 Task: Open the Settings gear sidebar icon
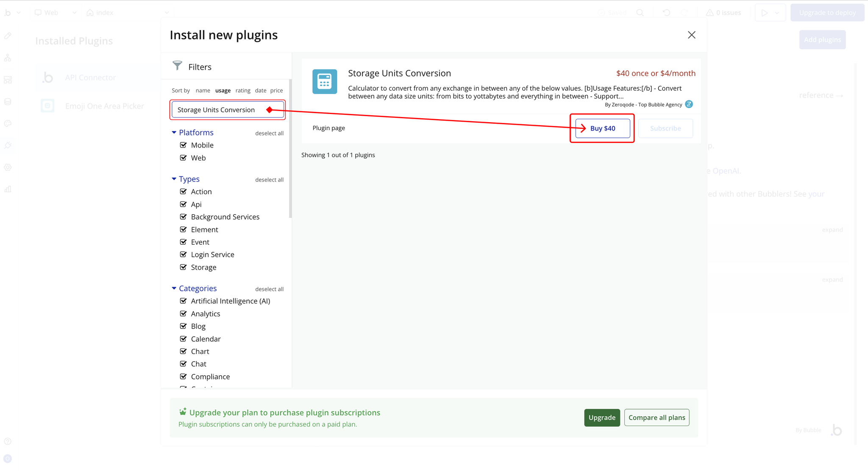[x=8, y=167]
